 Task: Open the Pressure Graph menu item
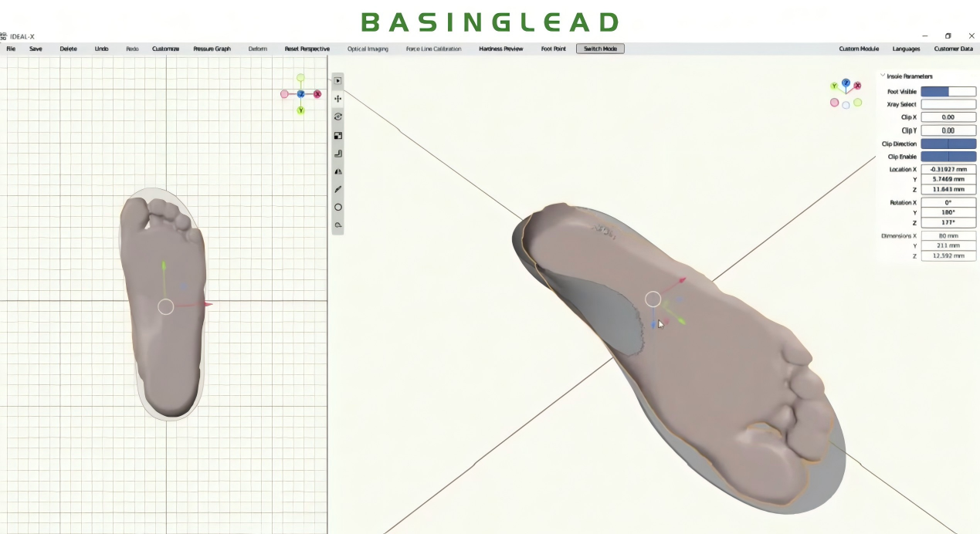(212, 49)
